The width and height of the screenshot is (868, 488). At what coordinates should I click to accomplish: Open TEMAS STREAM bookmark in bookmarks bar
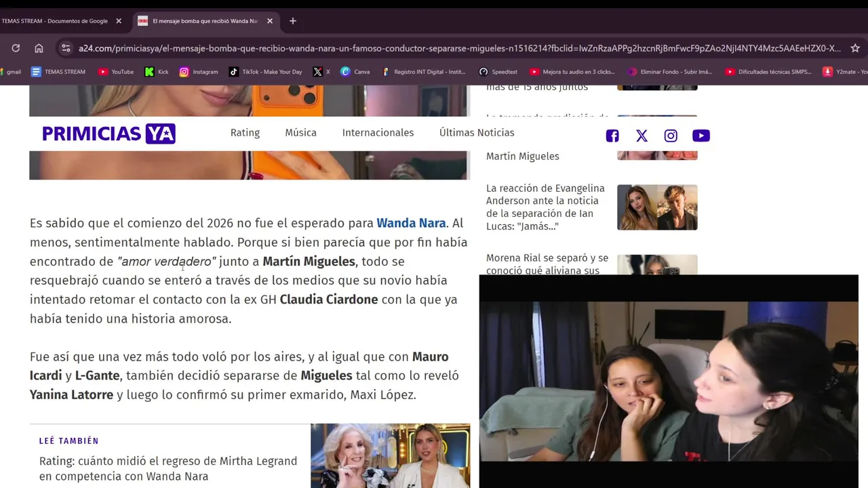click(x=58, y=72)
